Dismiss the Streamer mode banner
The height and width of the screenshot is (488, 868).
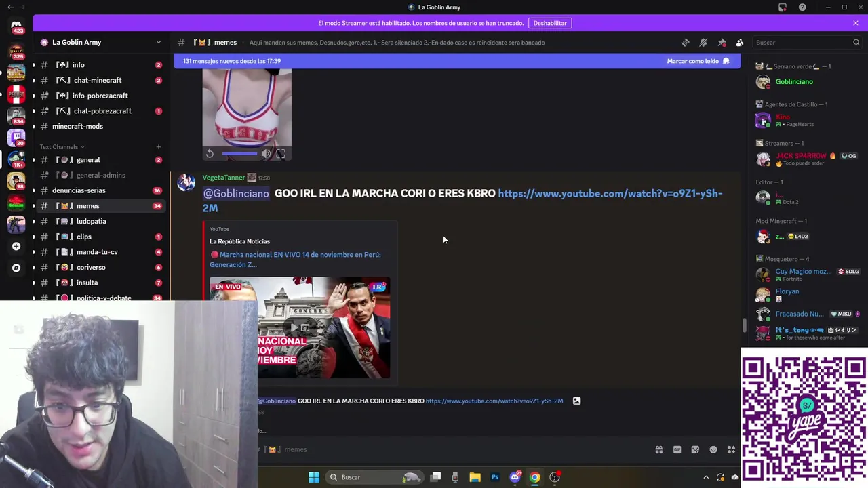(856, 23)
